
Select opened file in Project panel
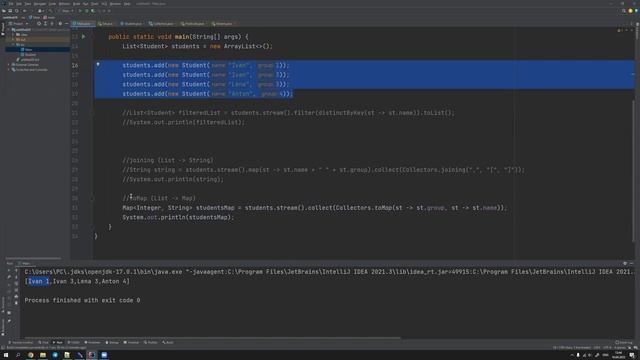pos(39,24)
